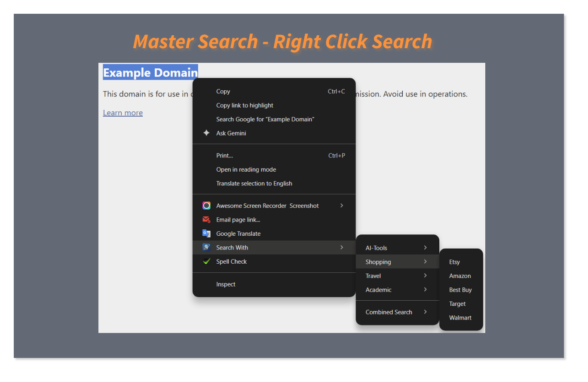Search with Walmart
Viewport: 588px width, 382px height.
pyautogui.click(x=461, y=317)
